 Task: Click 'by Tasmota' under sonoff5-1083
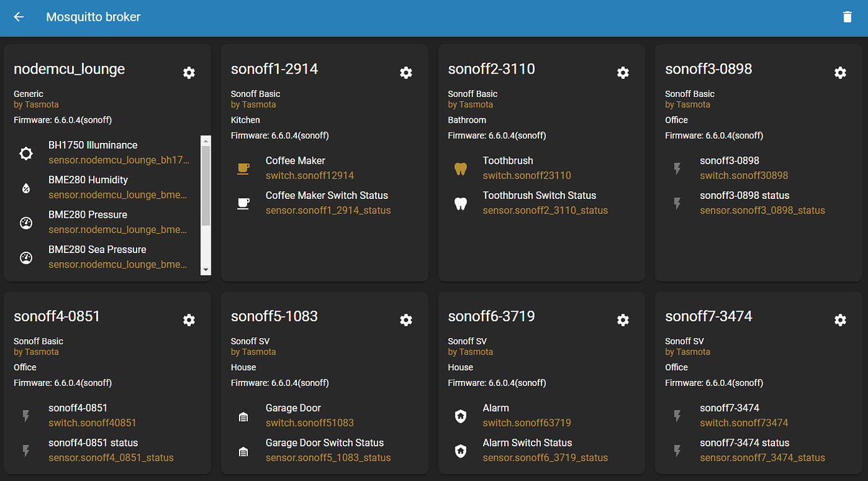[253, 352]
